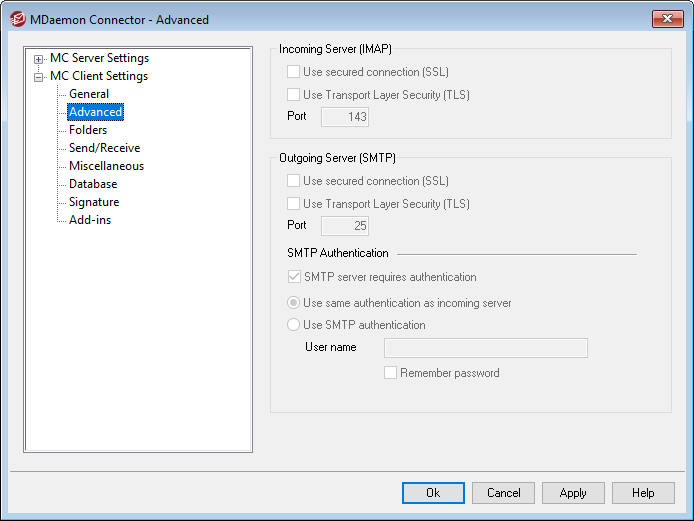Screen dimensions: 694x521
Task: Go to the Miscellaneous page
Action: 106,166
